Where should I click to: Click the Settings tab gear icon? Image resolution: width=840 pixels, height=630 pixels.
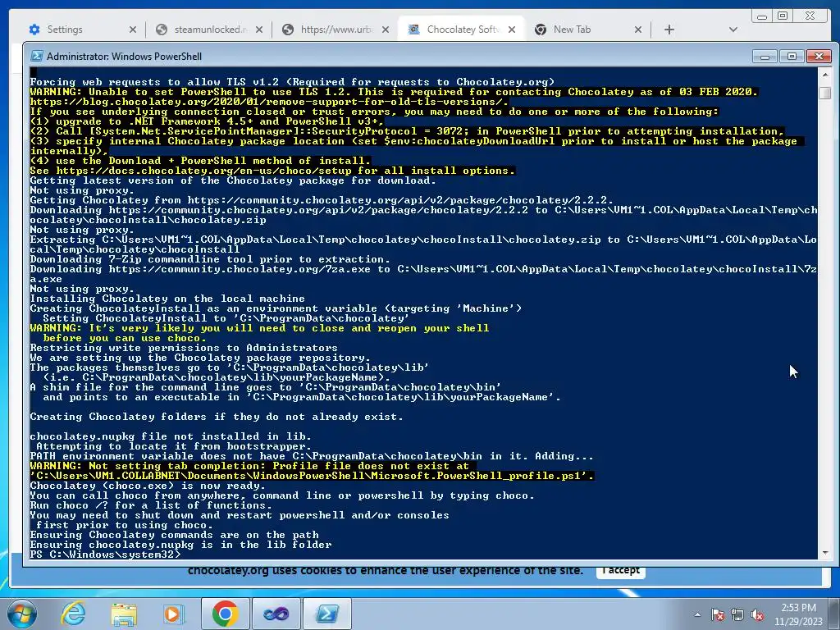[34, 30]
